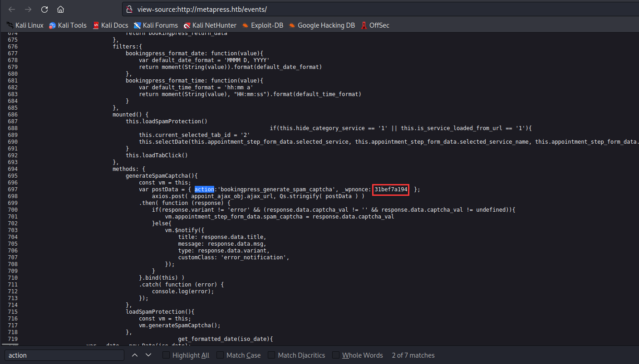639x364 pixels.
Task: Click 'vm.appointment_step_form_data.spam_captcha' on line 701
Action: point(234,217)
